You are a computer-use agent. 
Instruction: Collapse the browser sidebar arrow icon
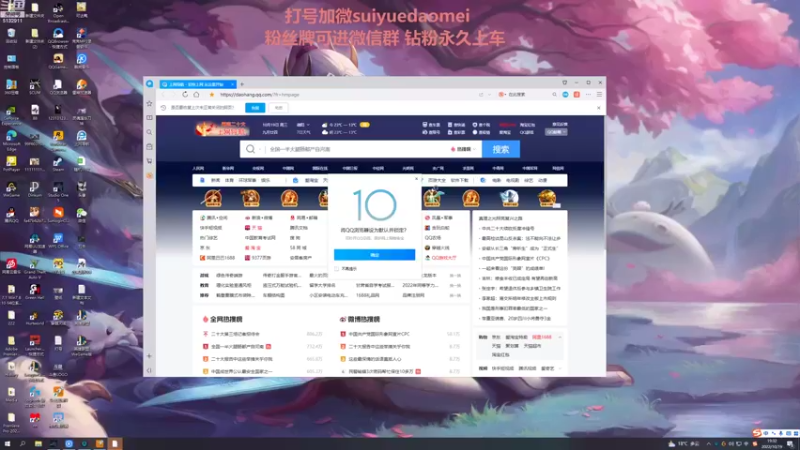(149, 370)
